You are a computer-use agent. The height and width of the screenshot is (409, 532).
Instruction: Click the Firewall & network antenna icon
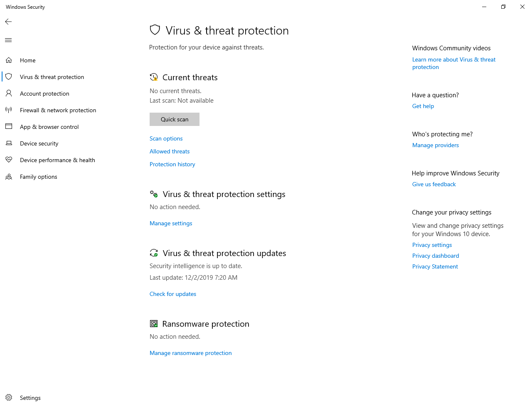[9, 110]
